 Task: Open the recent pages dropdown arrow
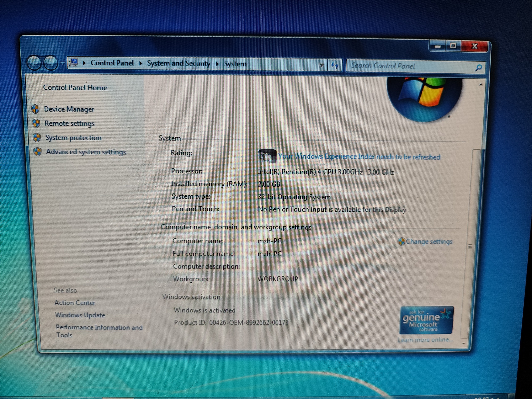[x=63, y=63]
